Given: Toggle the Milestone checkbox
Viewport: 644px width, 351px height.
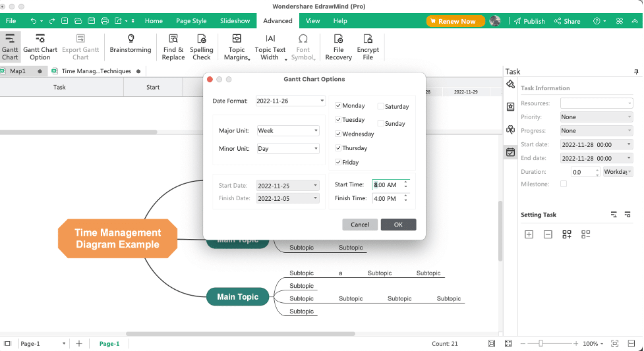Looking at the screenshot, I should pyautogui.click(x=564, y=184).
